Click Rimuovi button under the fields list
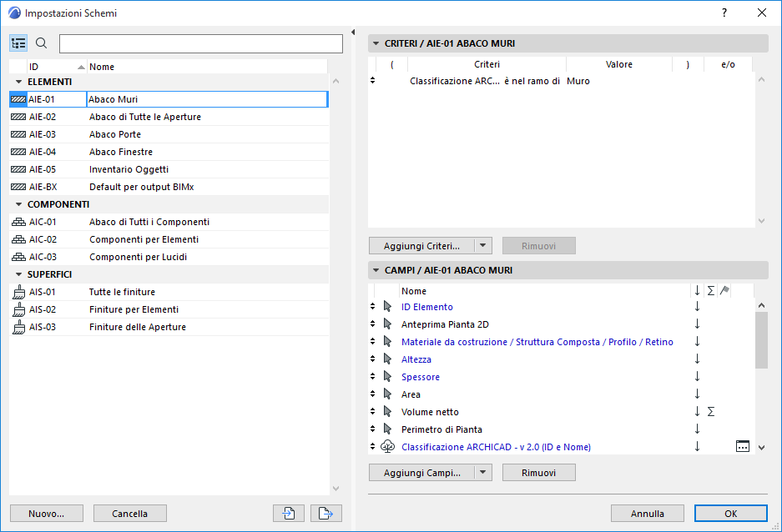Screen dimensions: 782x532 pos(538,472)
